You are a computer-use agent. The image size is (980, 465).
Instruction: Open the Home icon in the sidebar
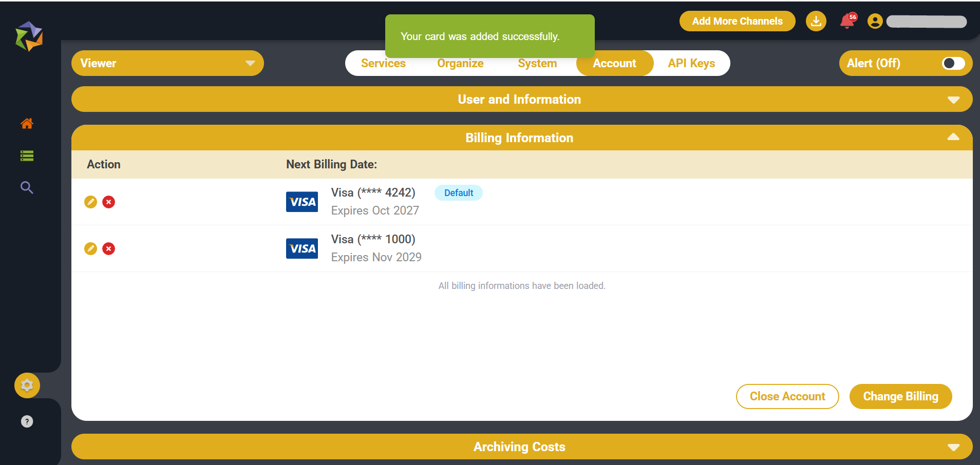coord(27,123)
